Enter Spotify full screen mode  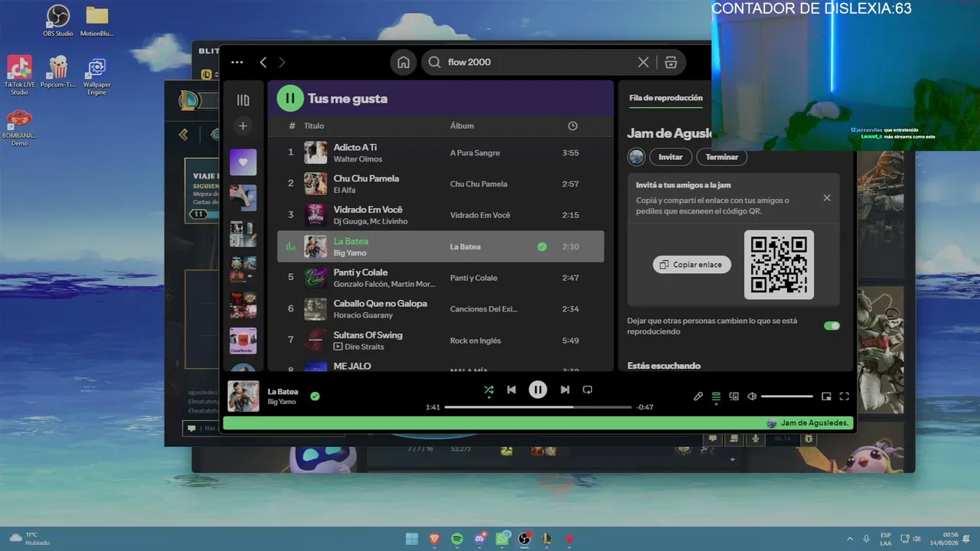click(x=844, y=396)
